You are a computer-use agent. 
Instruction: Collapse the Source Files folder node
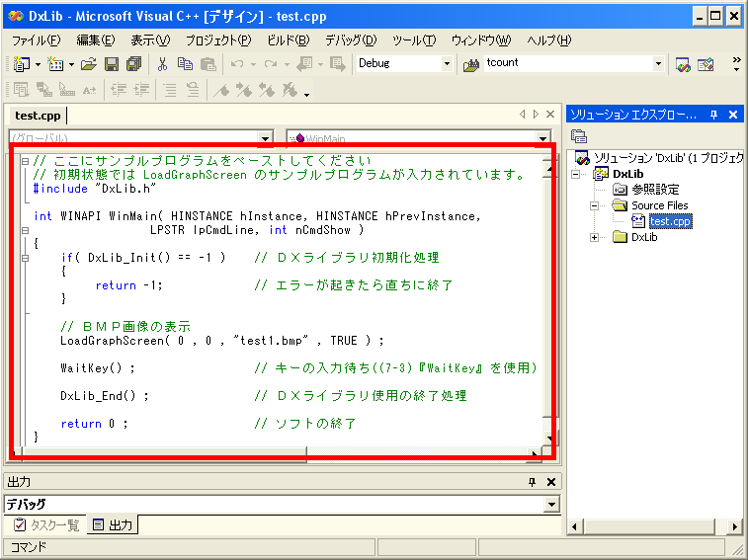point(595,206)
